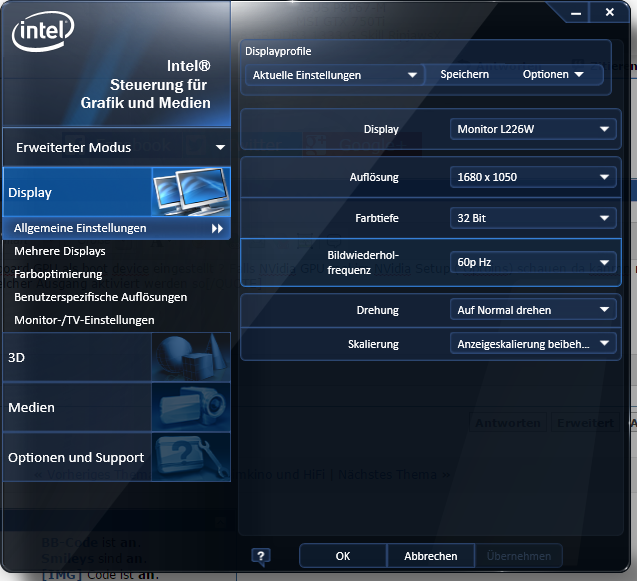Open the Aktuelle Einstellungen profile dropdown
This screenshot has width=637, height=581.
[335, 75]
